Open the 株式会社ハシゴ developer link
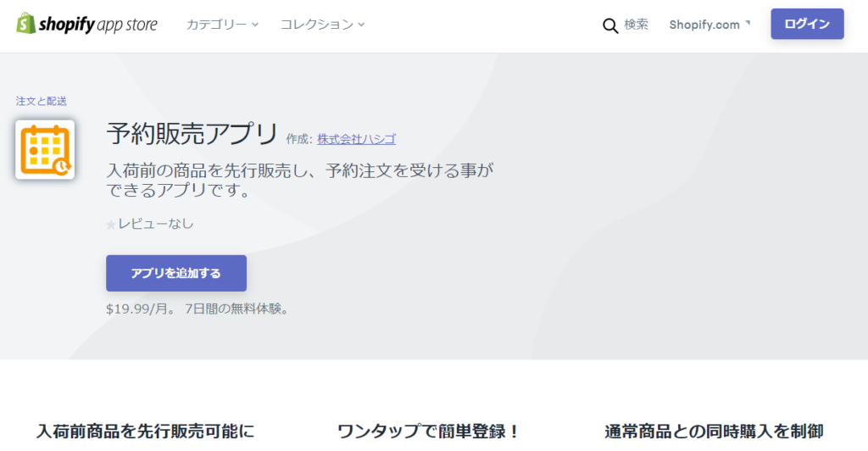This screenshot has height=451, width=868. 357,139
